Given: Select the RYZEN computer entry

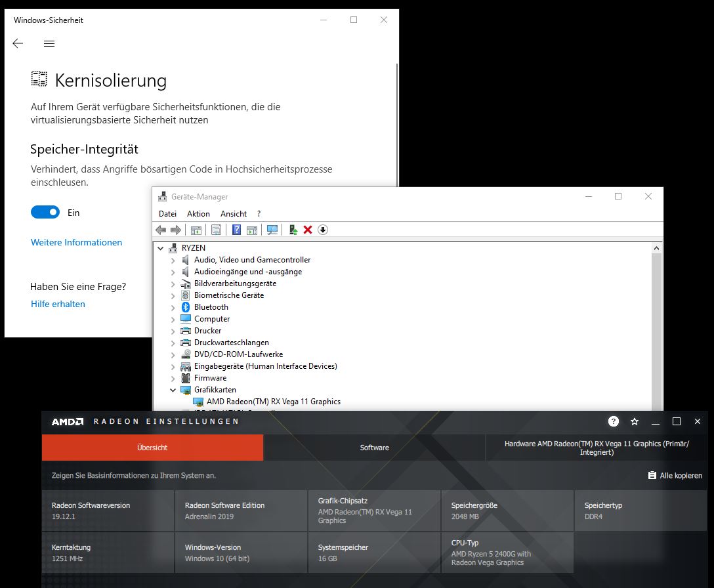Looking at the screenshot, I should [193, 248].
